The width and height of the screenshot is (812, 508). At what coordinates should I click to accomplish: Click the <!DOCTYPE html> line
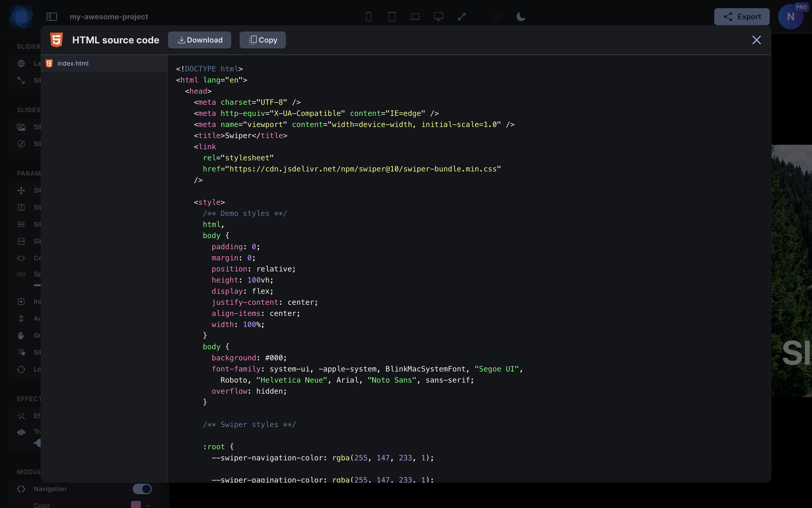tap(209, 69)
